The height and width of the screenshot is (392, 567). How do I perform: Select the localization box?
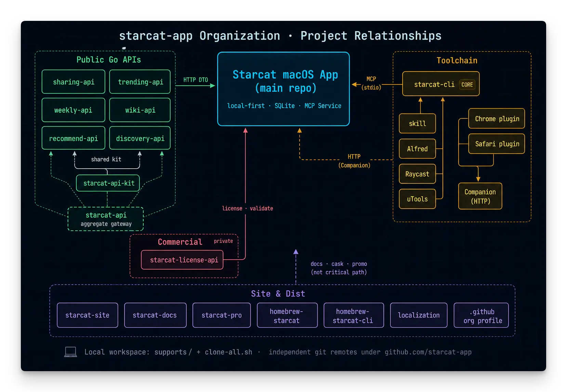coord(419,315)
